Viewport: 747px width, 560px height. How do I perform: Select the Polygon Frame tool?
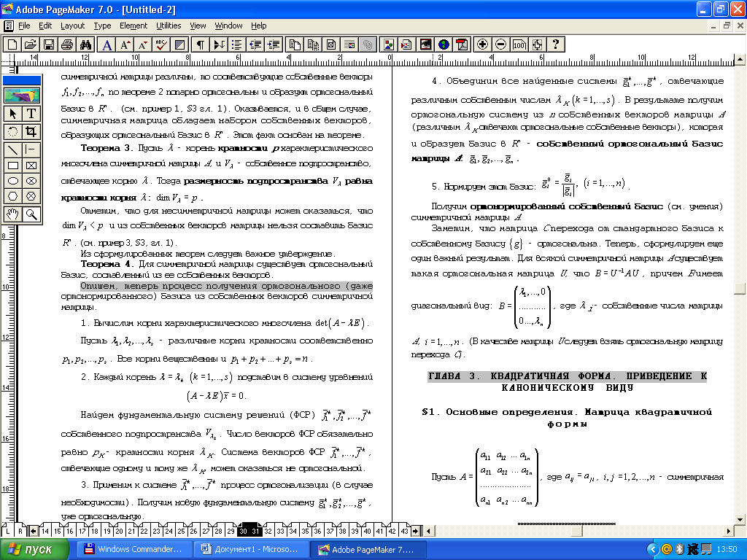[x=31, y=196]
